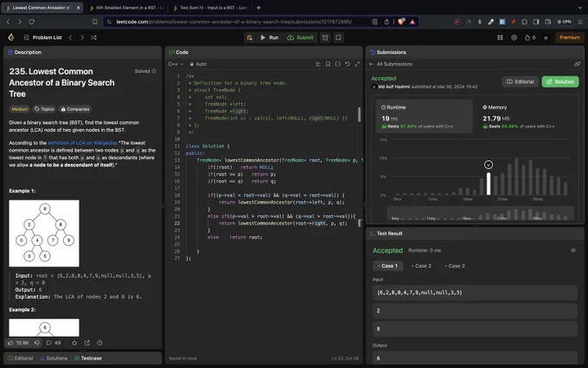588x368 pixels.
Task: Go to previous problem arrow
Action: point(70,37)
